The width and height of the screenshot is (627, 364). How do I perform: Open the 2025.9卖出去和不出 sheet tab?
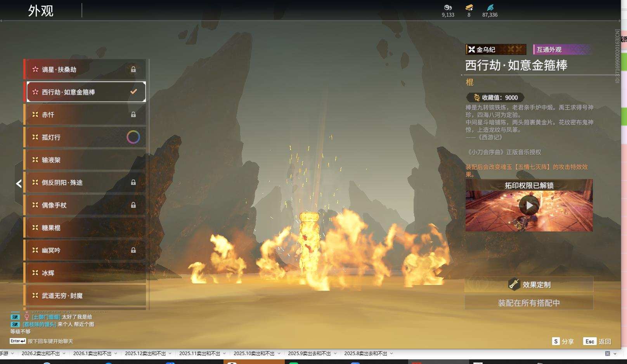309,354
